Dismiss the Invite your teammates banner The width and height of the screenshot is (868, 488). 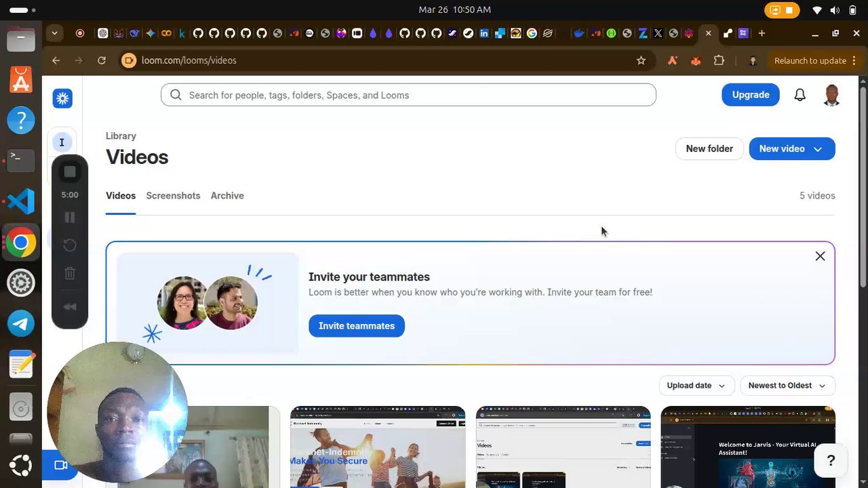point(820,256)
